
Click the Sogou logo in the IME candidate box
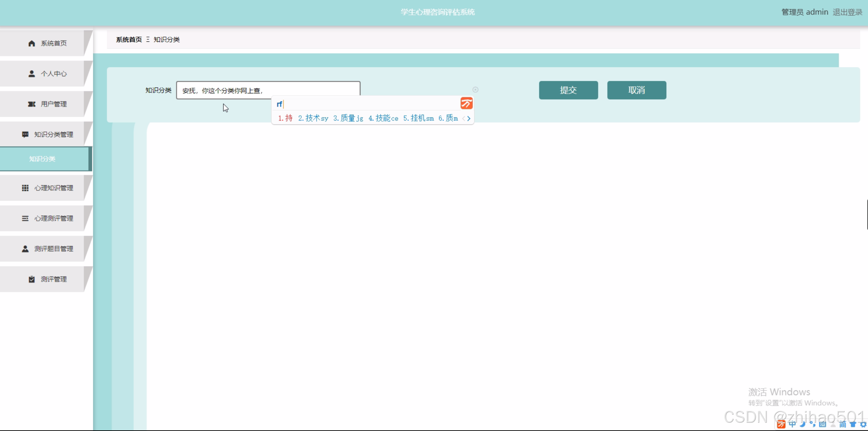tap(466, 103)
